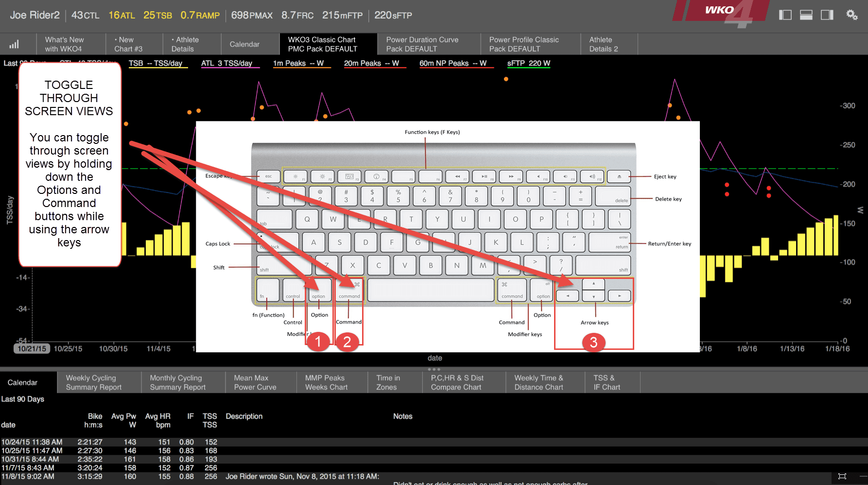
Task: Click the date column header in table
Action: 8,425
